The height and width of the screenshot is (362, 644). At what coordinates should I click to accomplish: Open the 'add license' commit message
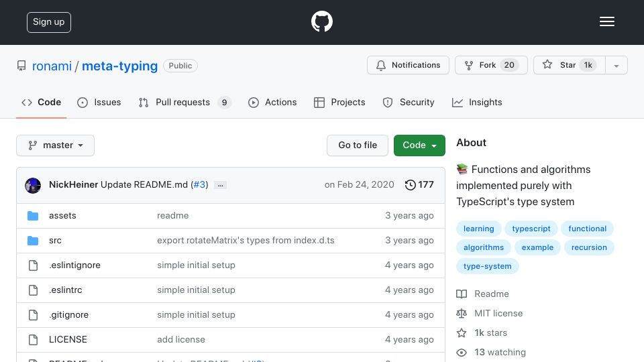click(x=180, y=339)
